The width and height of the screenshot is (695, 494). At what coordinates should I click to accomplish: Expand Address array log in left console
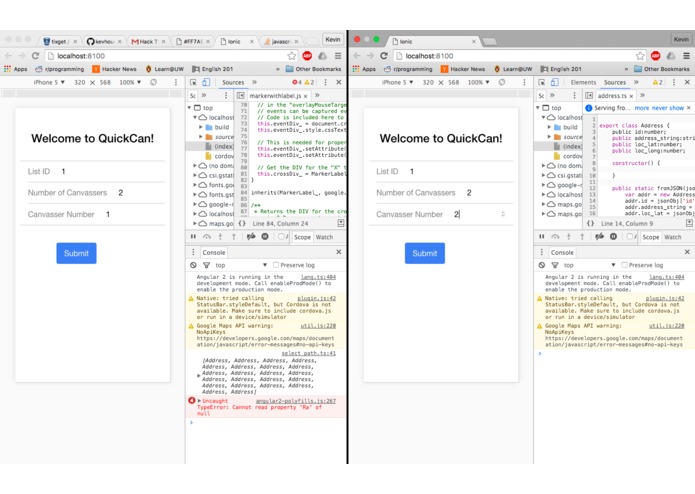click(x=199, y=376)
